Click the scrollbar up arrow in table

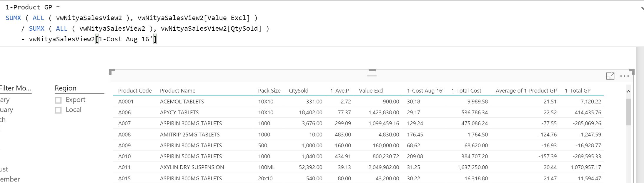[629, 91]
